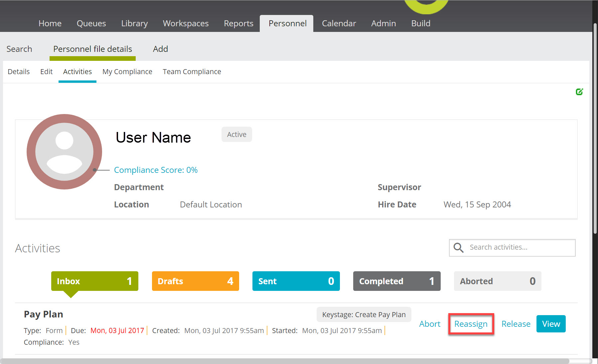Click the Keystage: Create Pay Plan badge
The height and width of the screenshot is (364, 598).
pos(364,314)
